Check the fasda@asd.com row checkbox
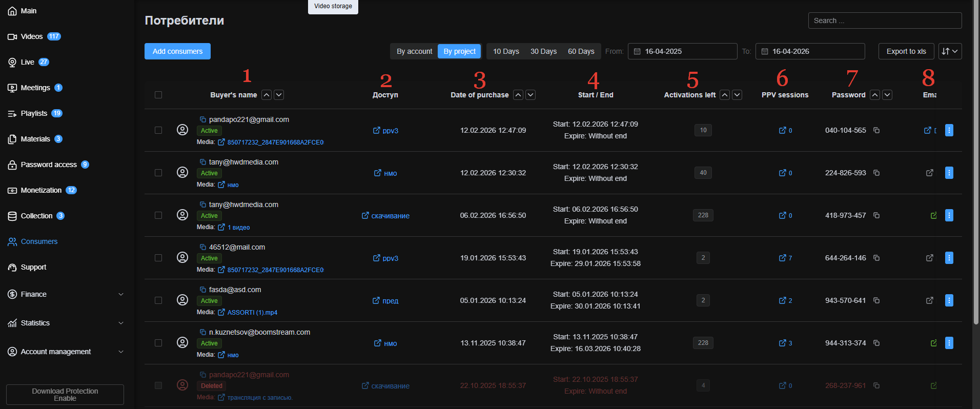980x409 pixels. tap(158, 300)
